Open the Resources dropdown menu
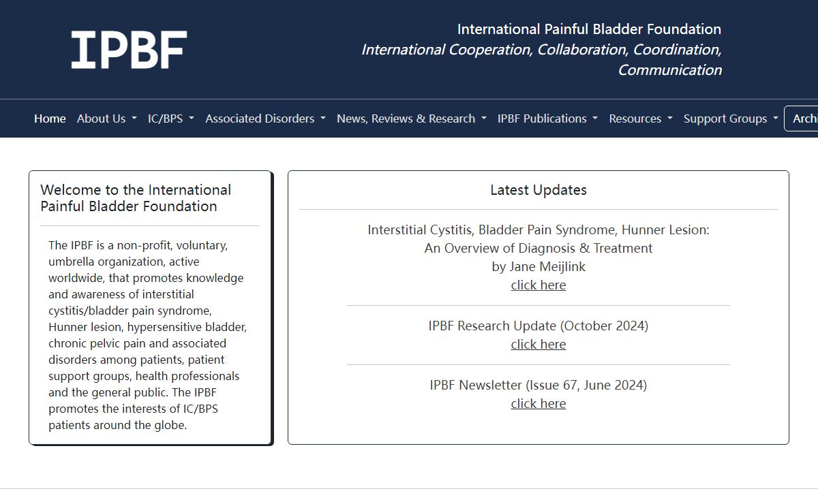 click(640, 119)
